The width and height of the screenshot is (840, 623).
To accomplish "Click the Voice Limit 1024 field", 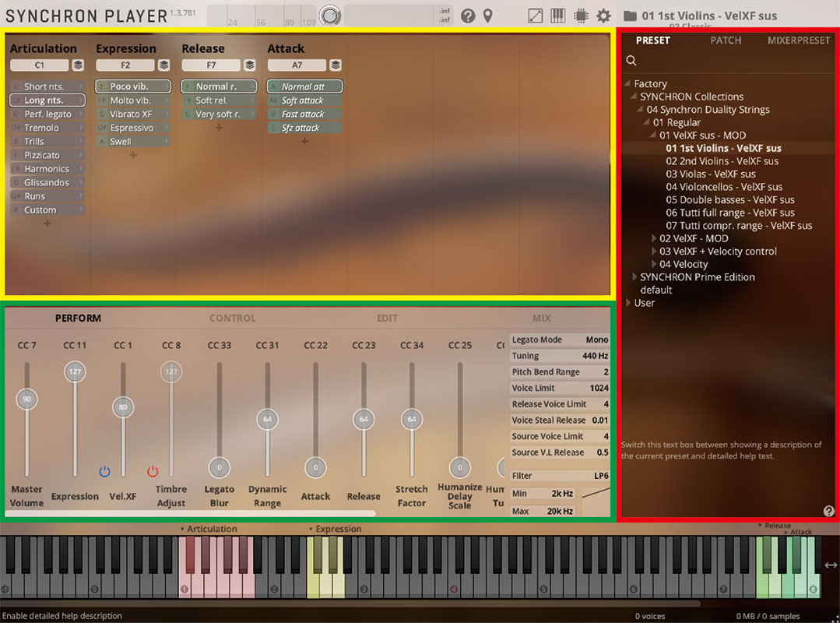I will coord(559,388).
